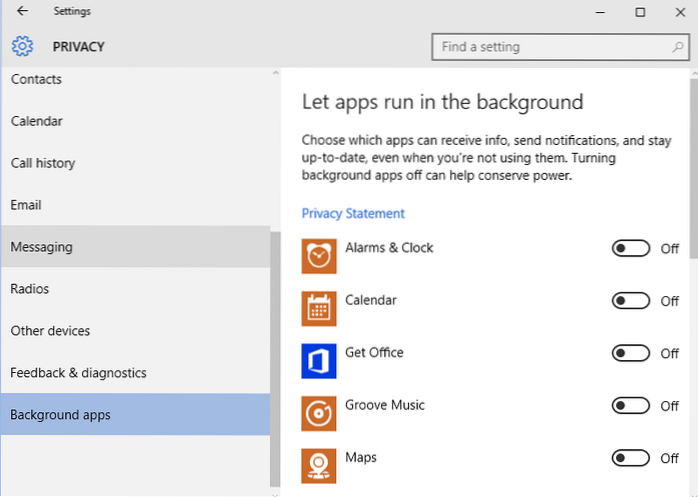Turn on the Calendar background toggle

631,301
